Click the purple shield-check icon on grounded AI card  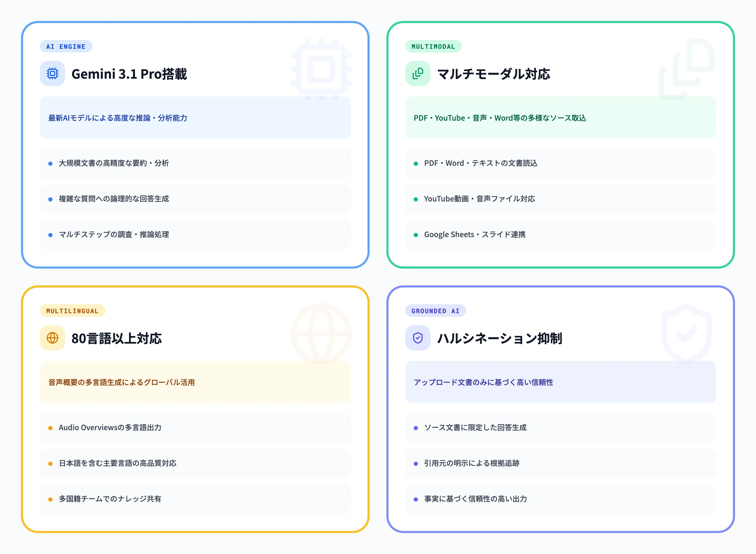pyautogui.click(x=418, y=338)
